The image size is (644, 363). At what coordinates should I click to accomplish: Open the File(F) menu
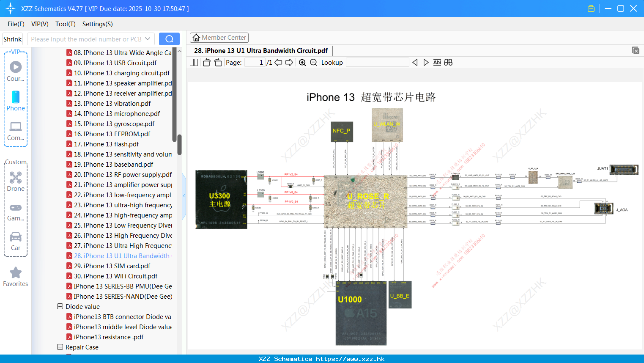[16, 24]
